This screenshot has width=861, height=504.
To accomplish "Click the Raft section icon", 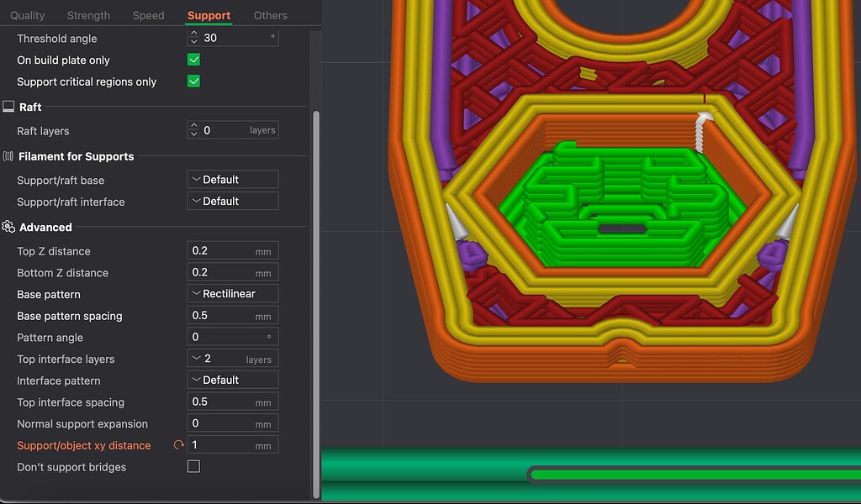I will (x=8, y=107).
